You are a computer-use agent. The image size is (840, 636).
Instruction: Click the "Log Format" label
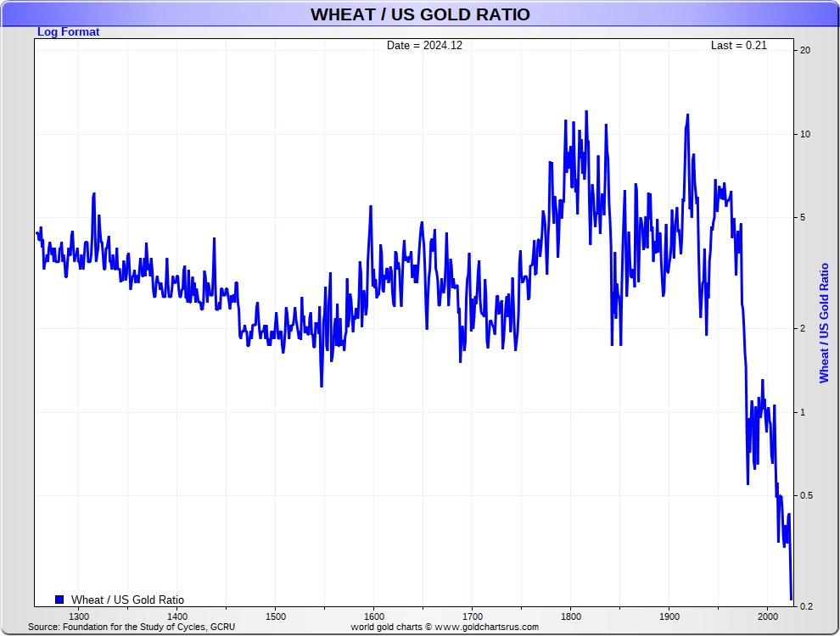point(68,32)
